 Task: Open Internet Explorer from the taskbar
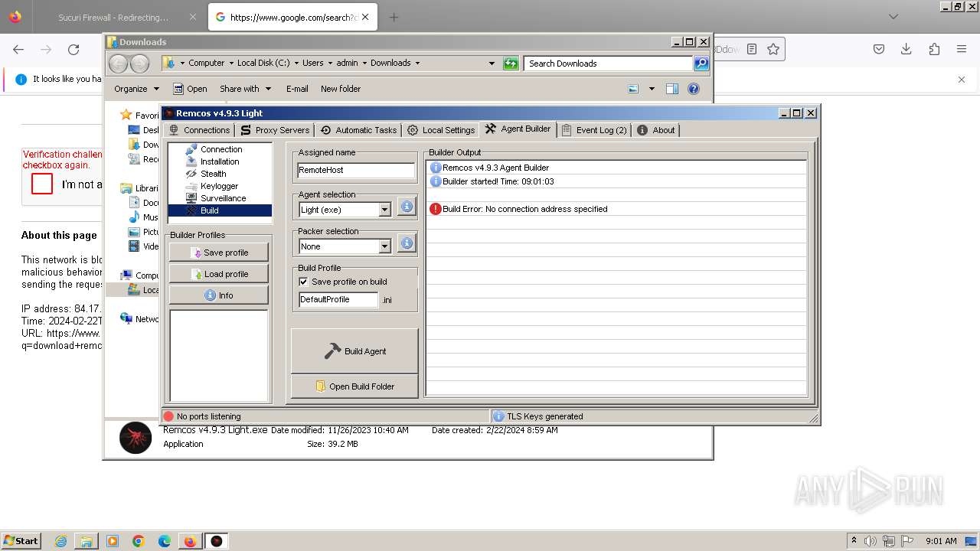(x=60, y=541)
